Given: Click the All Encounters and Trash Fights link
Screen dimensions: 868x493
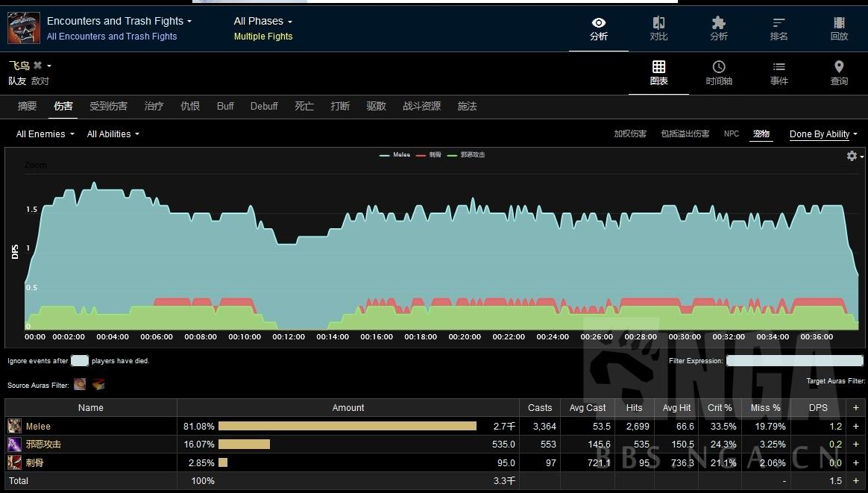Looking at the screenshot, I should point(112,37).
